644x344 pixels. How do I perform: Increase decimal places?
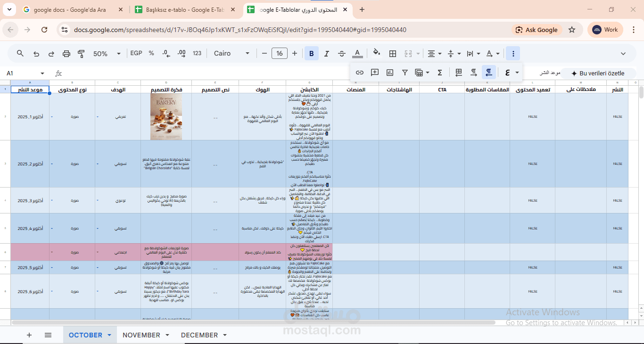[x=182, y=53]
